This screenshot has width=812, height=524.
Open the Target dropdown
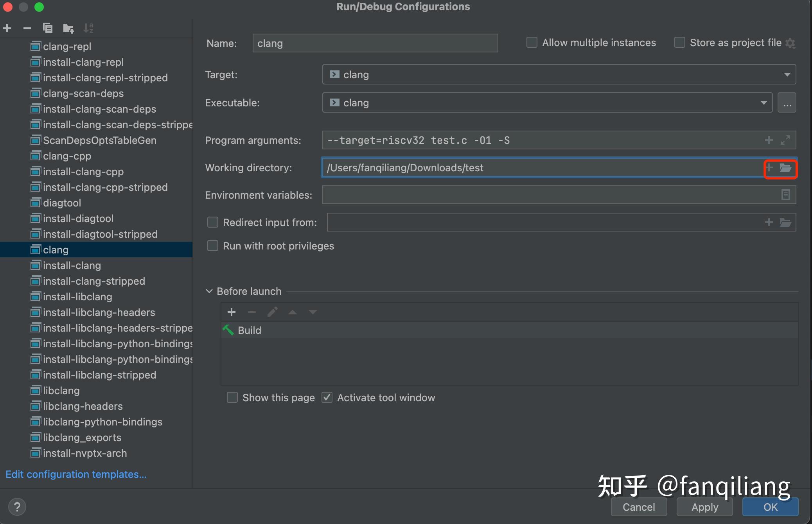[787, 75]
